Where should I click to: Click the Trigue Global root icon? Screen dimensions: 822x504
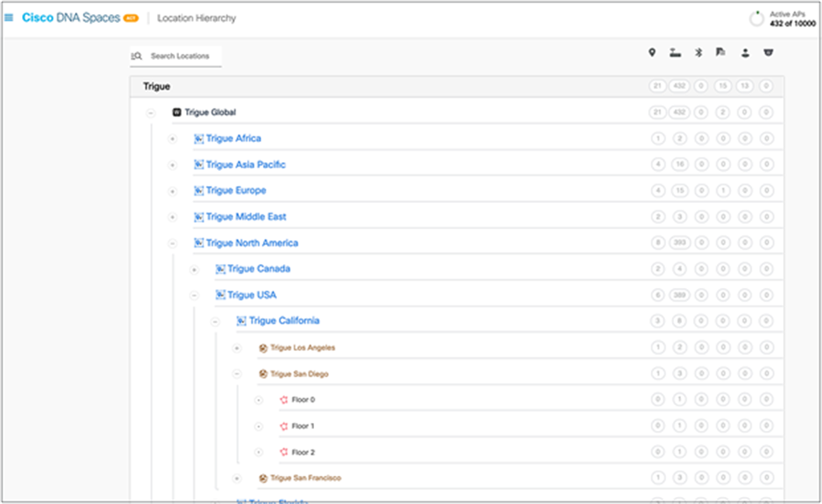point(176,112)
